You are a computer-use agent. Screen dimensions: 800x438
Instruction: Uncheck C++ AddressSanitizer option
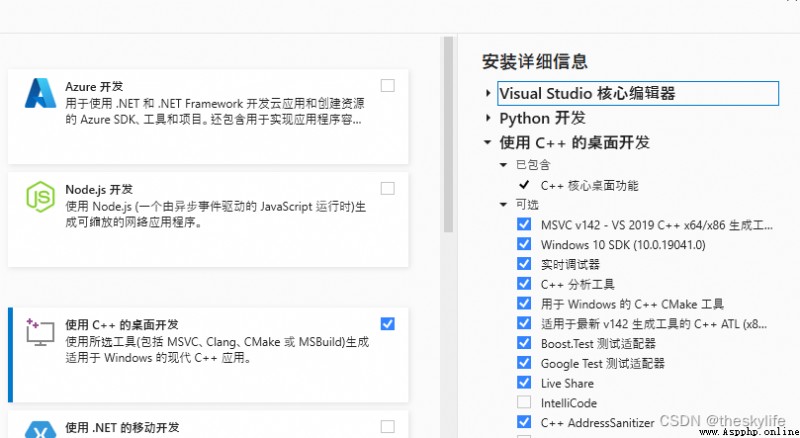click(x=524, y=422)
